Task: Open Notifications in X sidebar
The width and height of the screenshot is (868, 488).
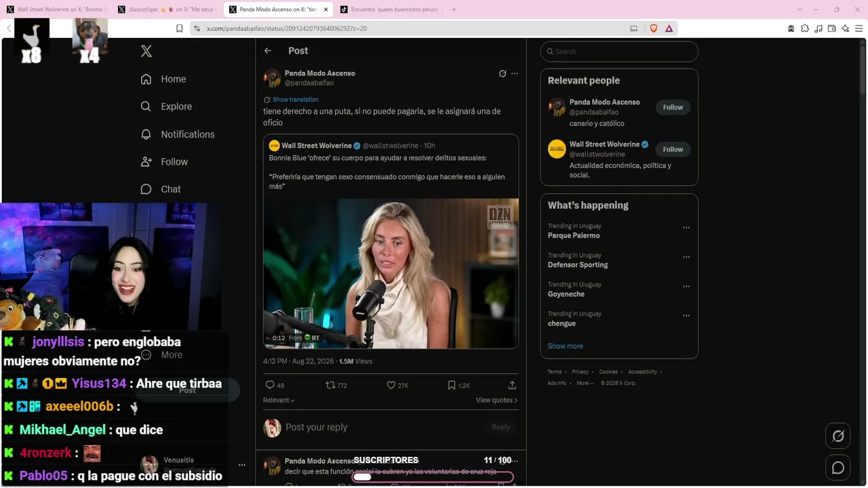Action: [x=178, y=134]
